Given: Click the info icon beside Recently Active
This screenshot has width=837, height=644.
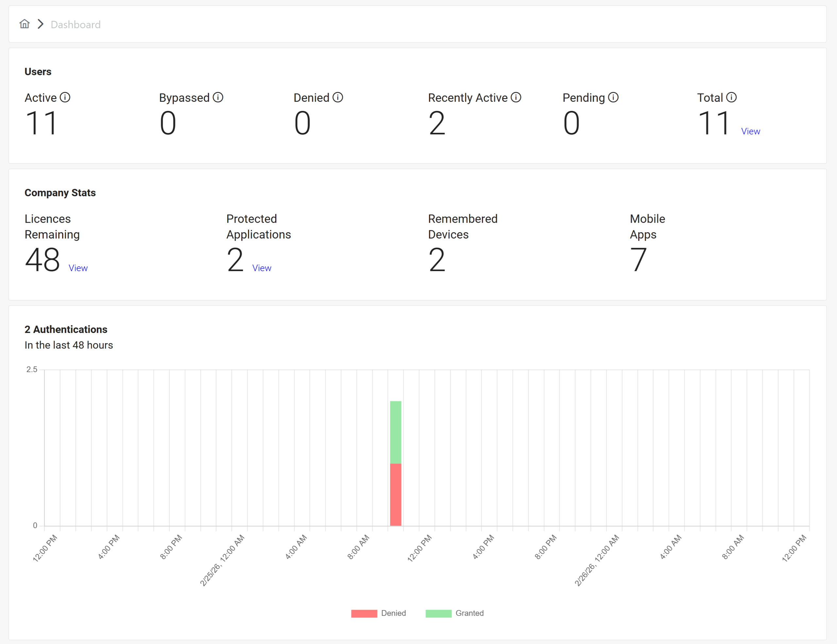Looking at the screenshot, I should point(516,97).
